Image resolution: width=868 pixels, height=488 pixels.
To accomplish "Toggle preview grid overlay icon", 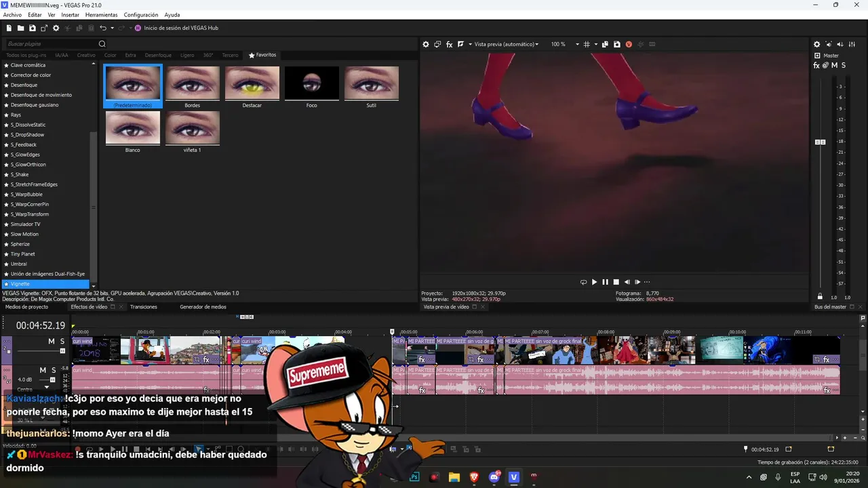I will [587, 44].
